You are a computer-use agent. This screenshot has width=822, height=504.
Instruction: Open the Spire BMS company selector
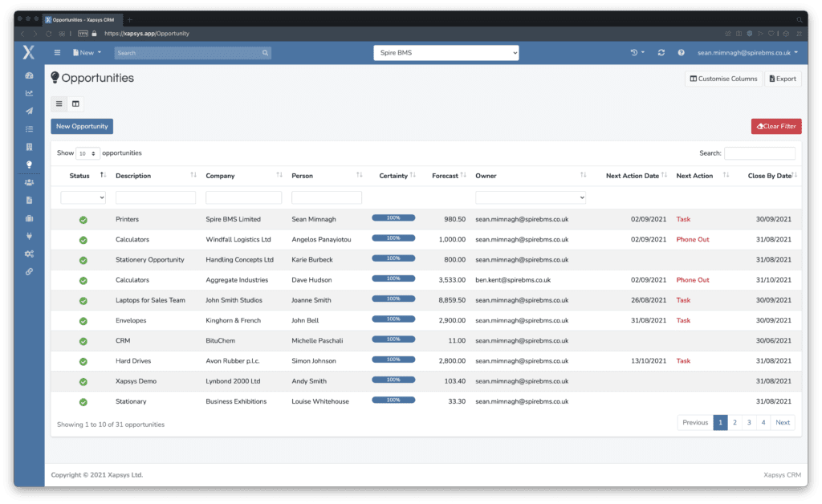click(x=446, y=53)
